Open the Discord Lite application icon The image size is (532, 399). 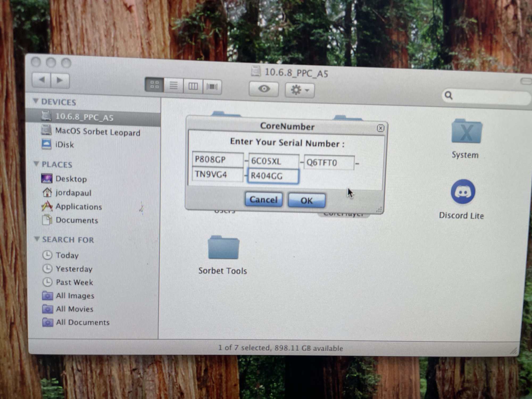[x=463, y=192]
